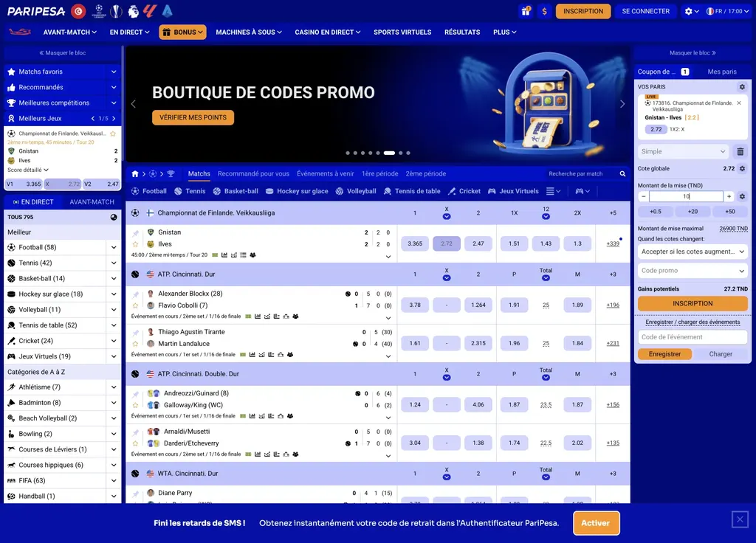Open RÉSULTATS menu item
Image resolution: width=756 pixels, height=543 pixels.
coord(462,32)
